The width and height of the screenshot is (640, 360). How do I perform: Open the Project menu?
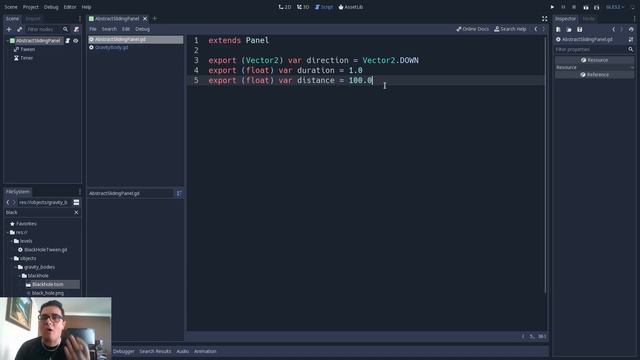pos(31,7)
